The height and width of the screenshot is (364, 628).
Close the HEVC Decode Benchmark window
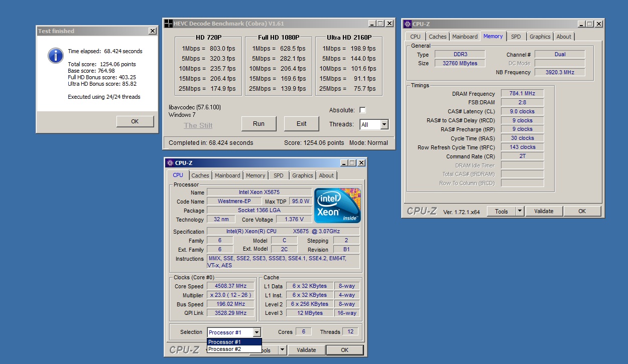tap(389, 24)
